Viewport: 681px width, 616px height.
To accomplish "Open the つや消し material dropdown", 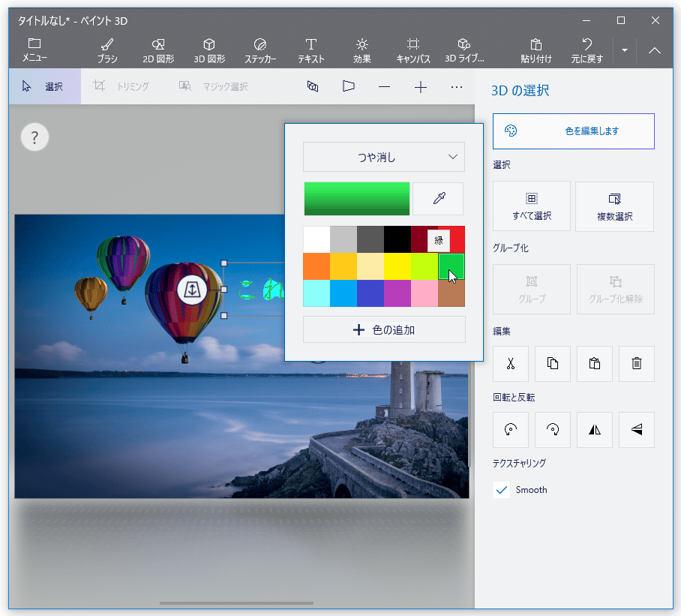I will [384, 157].
